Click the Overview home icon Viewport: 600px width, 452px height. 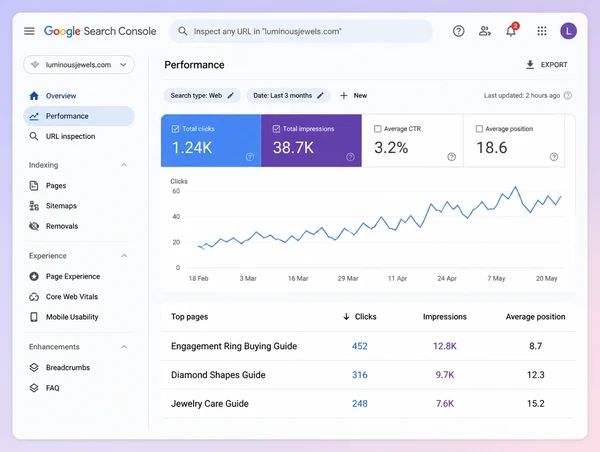coord(34,96)
